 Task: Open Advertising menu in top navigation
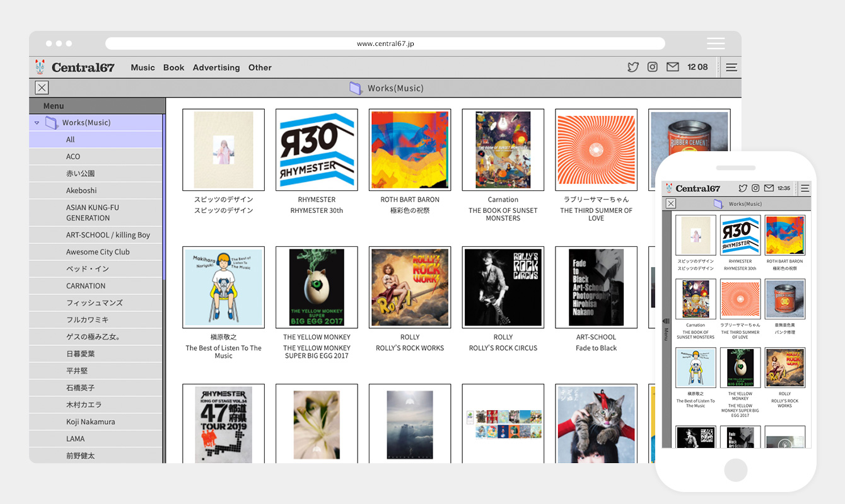(216, 67)
